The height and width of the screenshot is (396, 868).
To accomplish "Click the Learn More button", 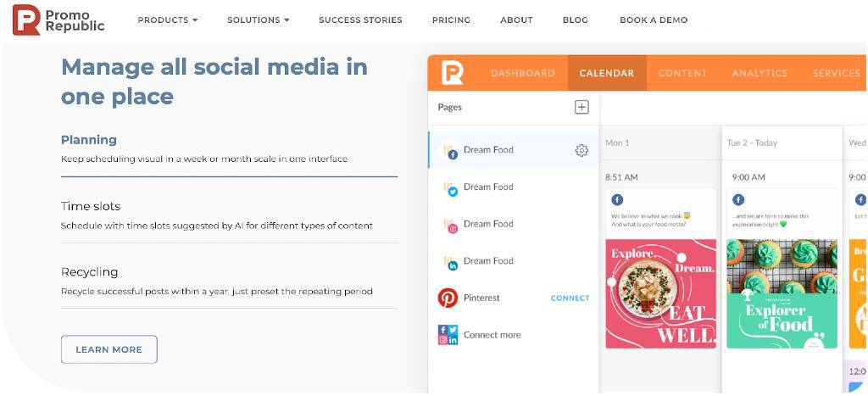I will 109,349.
